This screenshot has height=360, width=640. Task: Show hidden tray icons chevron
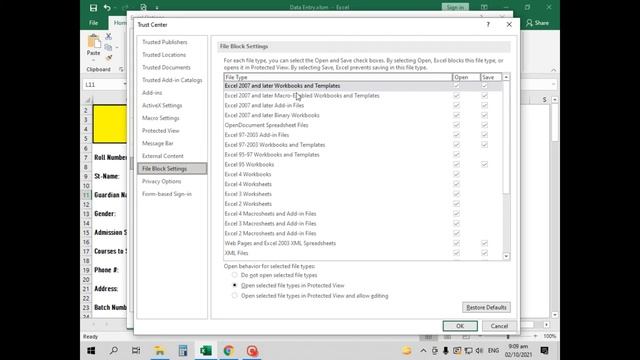click(x=423, y=351)
